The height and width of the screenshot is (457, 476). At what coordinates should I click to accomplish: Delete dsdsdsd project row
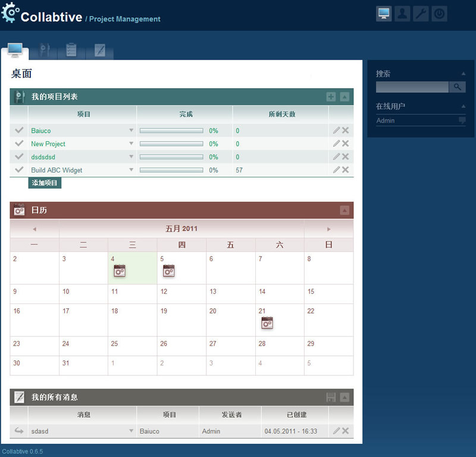[x=345, y=156]
